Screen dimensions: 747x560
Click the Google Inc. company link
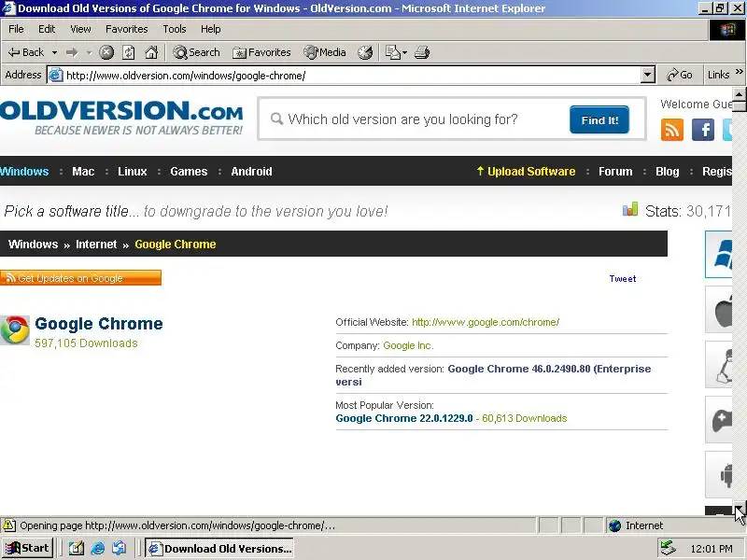[408, 345]
